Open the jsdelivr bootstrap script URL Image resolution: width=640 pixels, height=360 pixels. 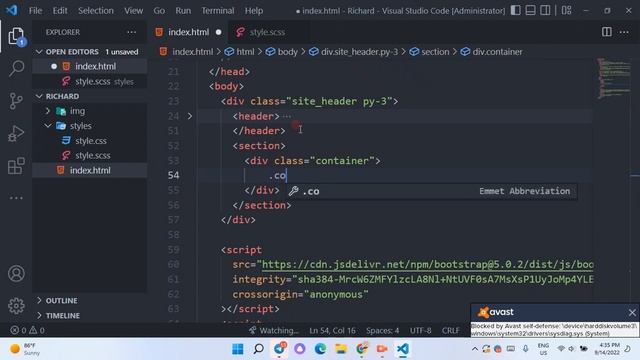(x=427, y=264)
